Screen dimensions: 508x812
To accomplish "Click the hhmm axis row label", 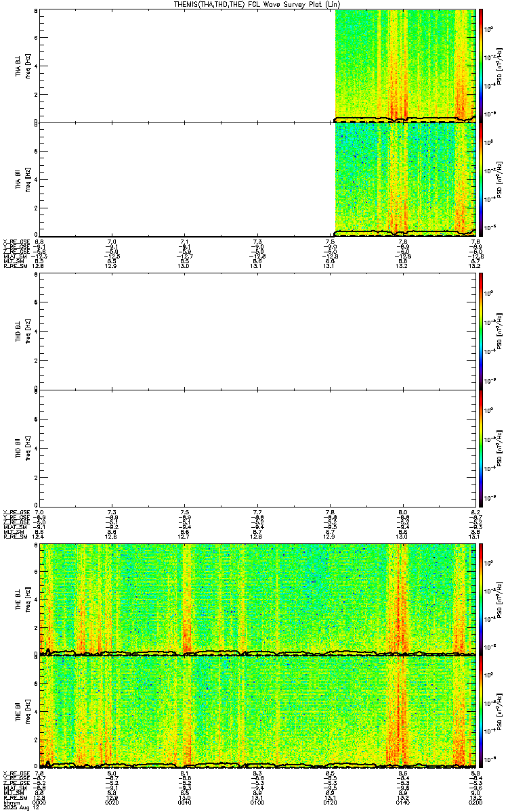I will 10,803.
